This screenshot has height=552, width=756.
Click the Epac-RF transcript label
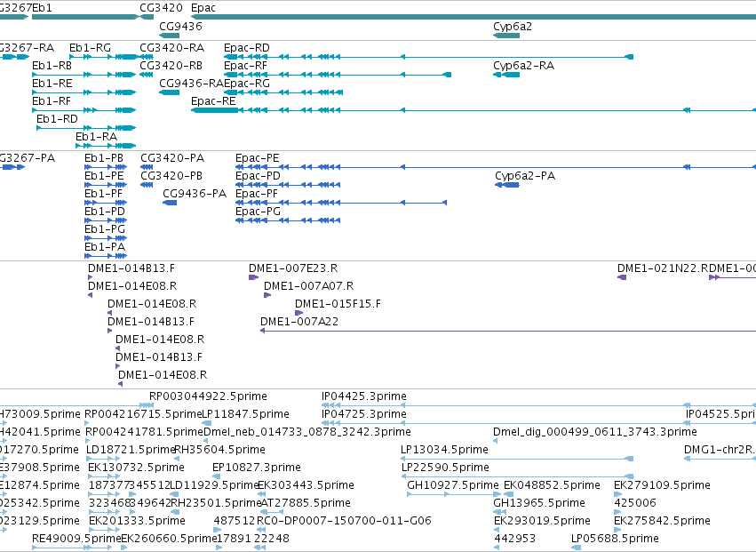(x=245, y=66)
